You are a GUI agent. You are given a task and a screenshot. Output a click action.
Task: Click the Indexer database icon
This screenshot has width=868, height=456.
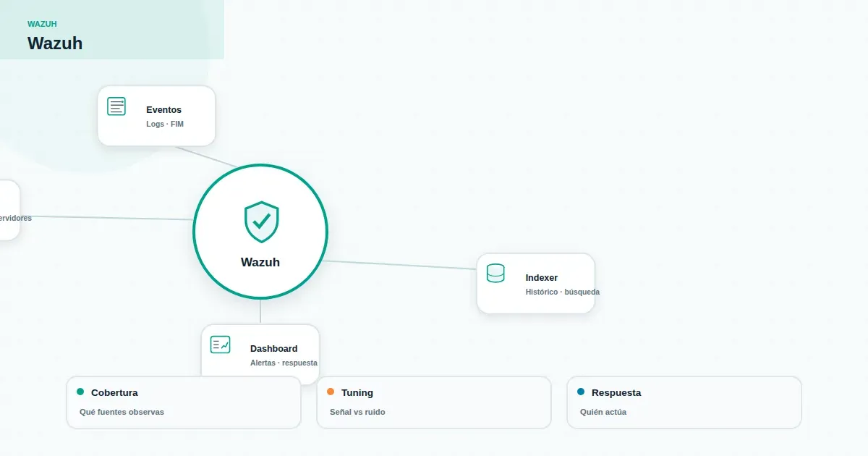pos(495,274)
